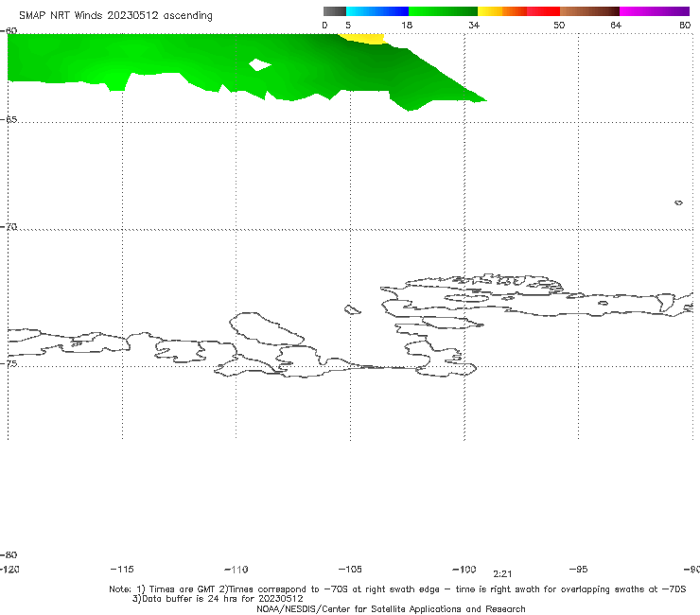
Task: Click the blue segment of the wind color bar
Action: pyautogui.click(x=377, y=11)
